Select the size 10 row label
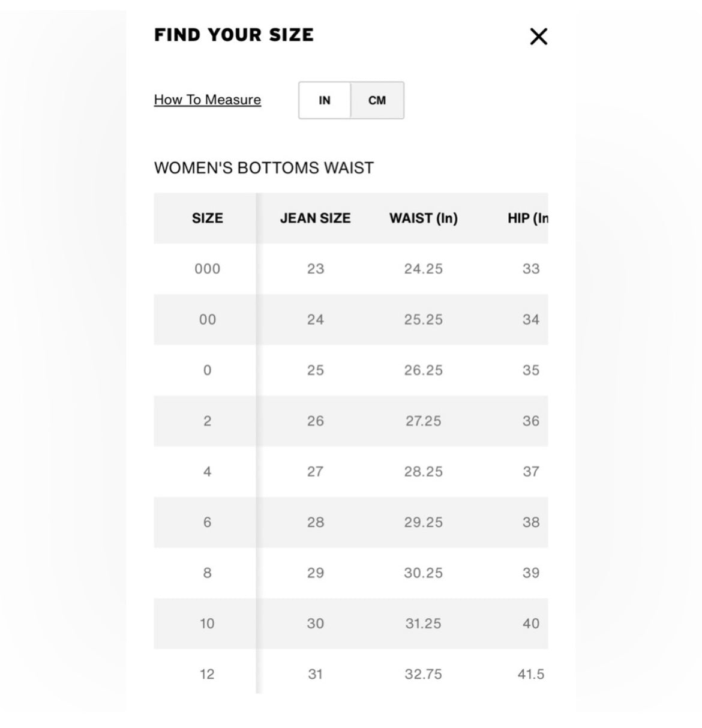 click(207, 624)
